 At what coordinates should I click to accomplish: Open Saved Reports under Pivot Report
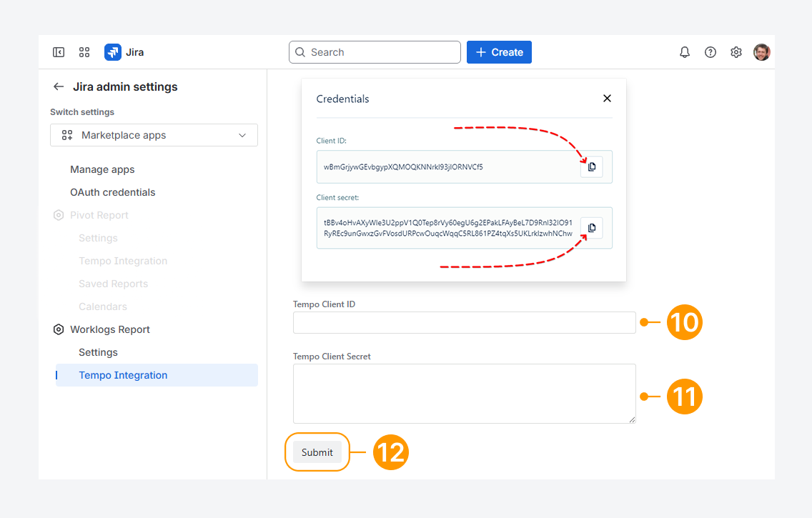[114, 284]
